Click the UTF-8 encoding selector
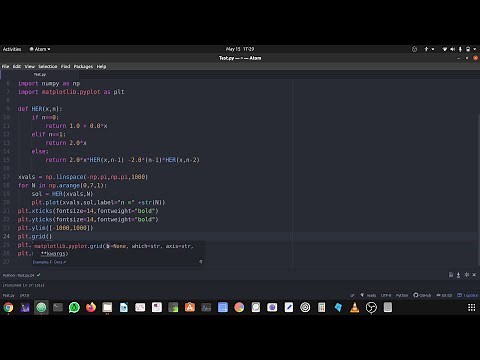The height and width of the screenshot is (360, 480). pyautogui.click(x=386, y=295)
